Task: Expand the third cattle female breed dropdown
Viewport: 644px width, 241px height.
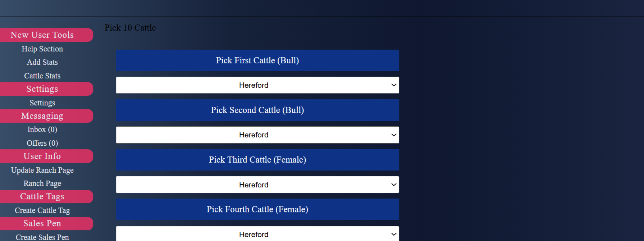Action: [257, 185]
